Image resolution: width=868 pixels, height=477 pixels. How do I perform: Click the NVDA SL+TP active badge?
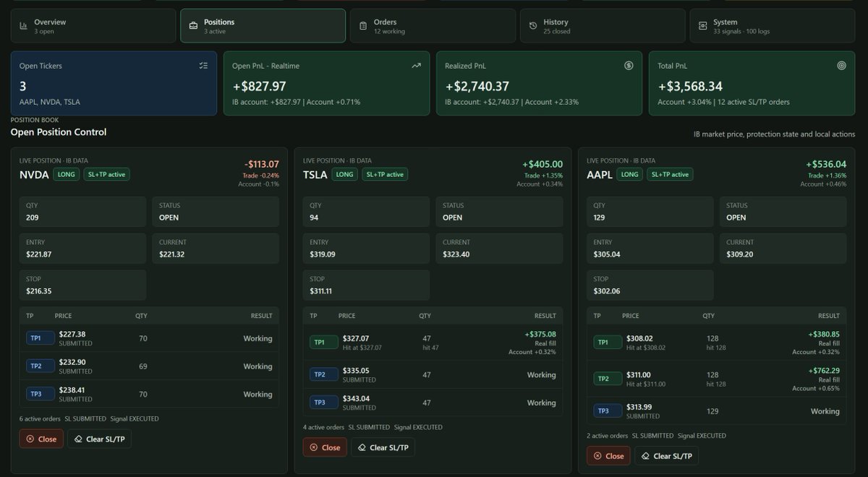tap(107, 174)
